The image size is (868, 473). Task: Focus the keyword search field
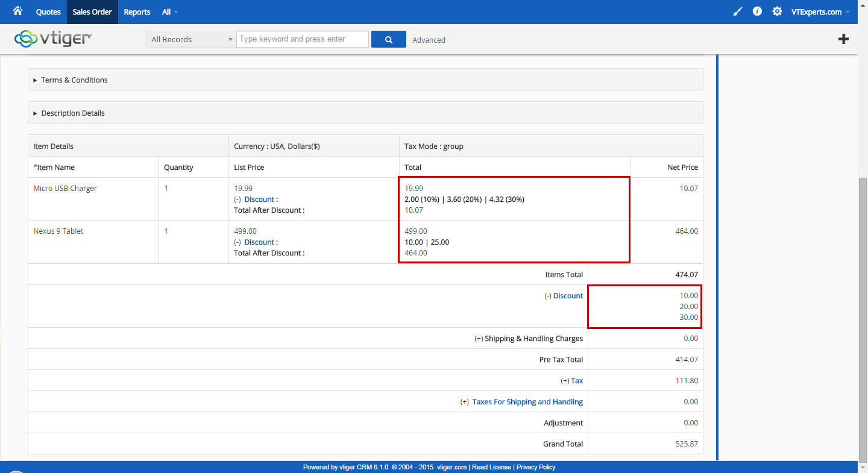click(303, 39)
